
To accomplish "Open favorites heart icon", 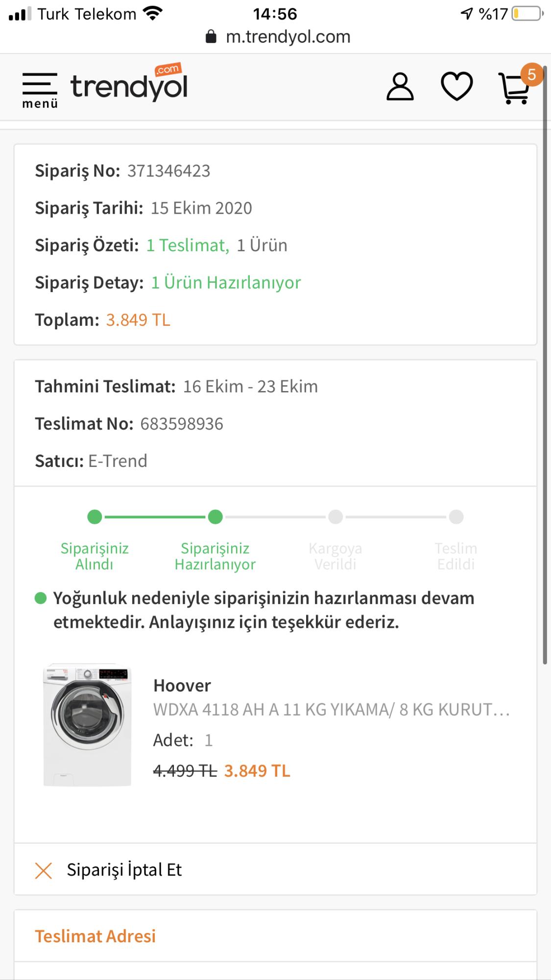I will click(456, 87).
